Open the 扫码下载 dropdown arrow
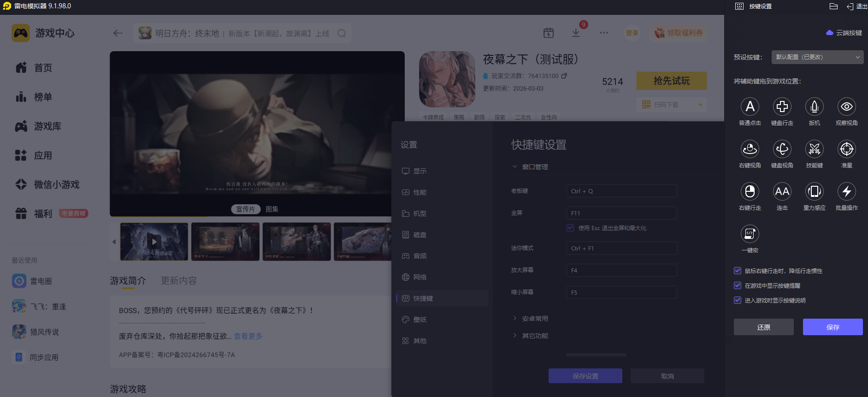This screenshot has width=868, height=397. click(x=700, y=105)
